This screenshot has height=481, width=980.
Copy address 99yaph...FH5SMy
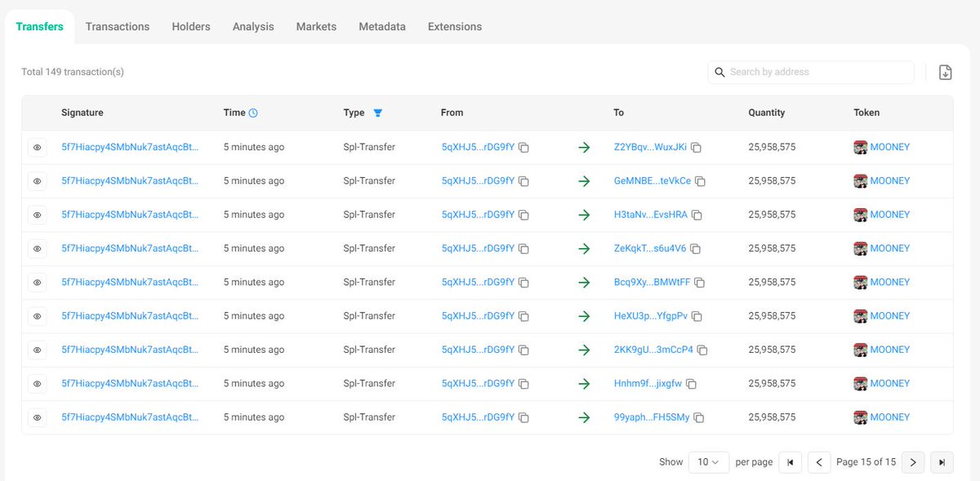[x=699, y=417]
